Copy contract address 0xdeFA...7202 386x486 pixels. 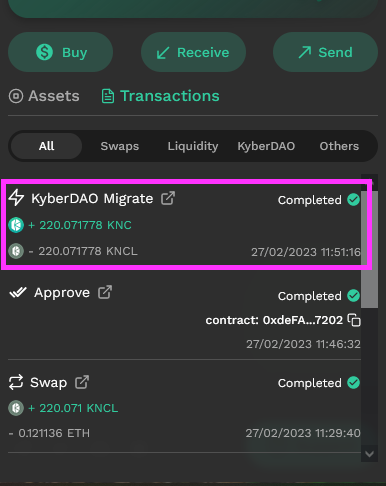pos(354,320)
